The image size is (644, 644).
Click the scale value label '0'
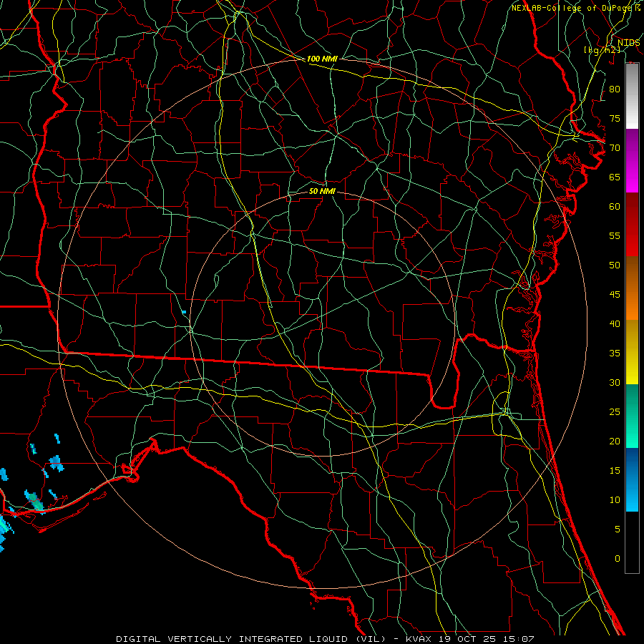(x=618, y=559)
